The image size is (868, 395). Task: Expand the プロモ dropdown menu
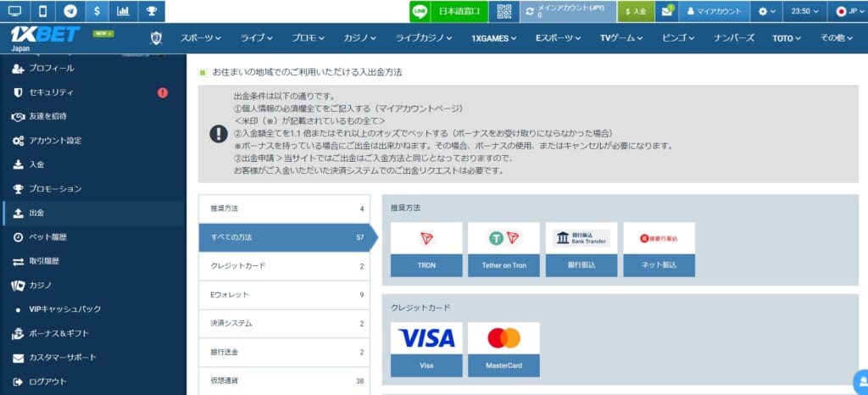point(309,38)
